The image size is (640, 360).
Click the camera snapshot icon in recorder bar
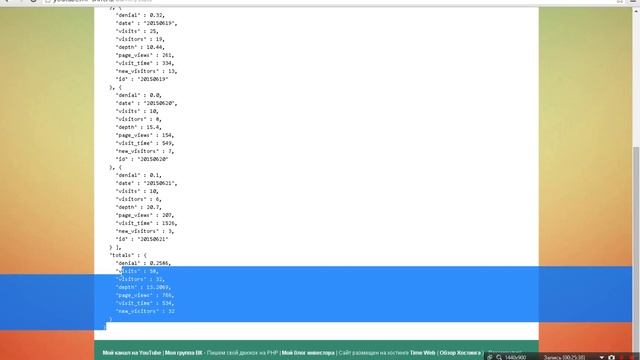(611, 357)
